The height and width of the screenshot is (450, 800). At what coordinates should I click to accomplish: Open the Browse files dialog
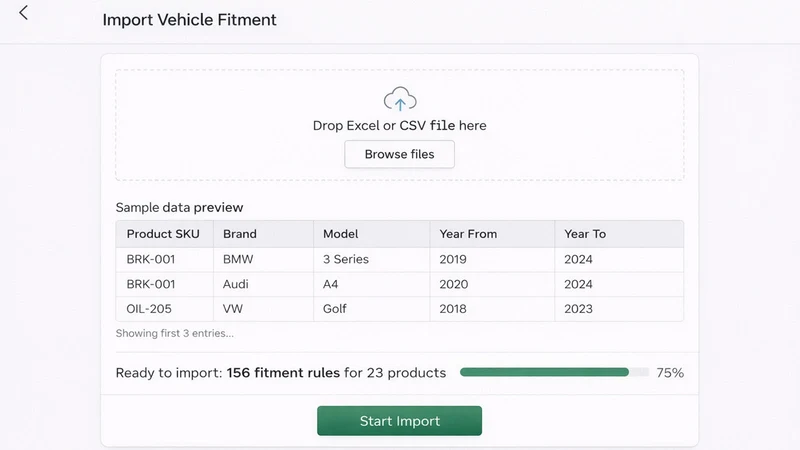coord(399,154)
